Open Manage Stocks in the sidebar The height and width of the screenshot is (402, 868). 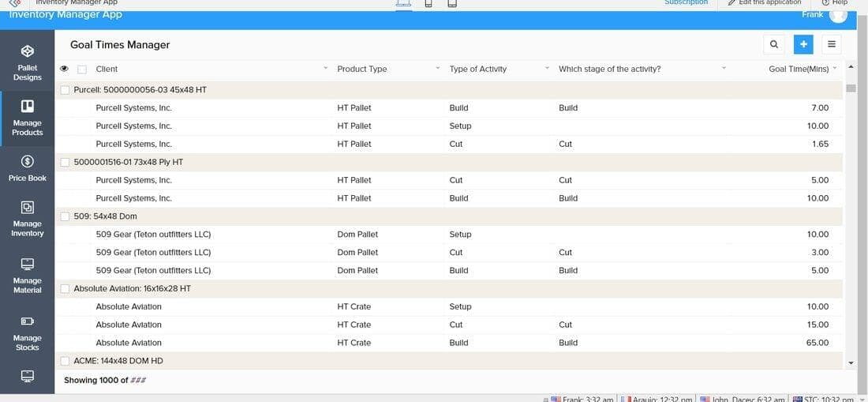coord(27,333)
